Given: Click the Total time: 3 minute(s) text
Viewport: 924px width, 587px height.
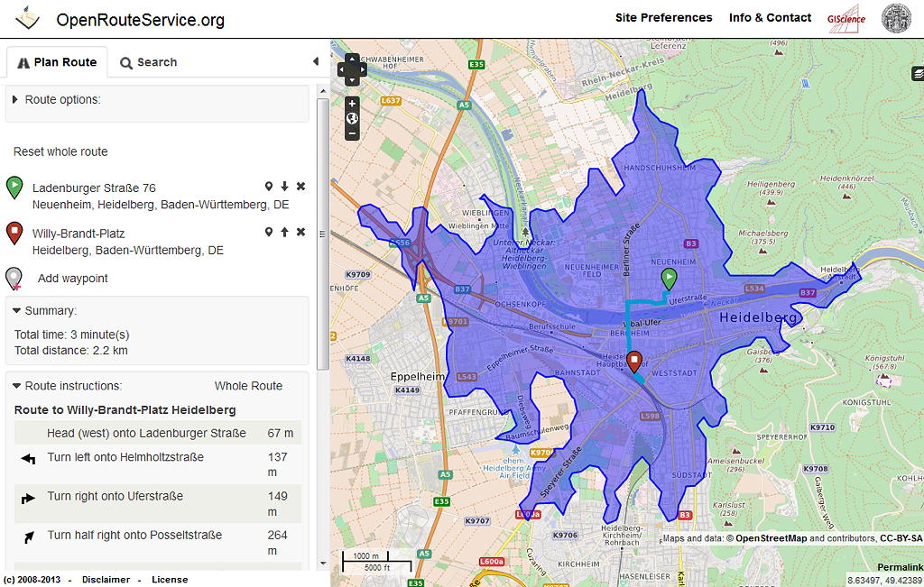Looking at the screenshot, I should [72, 335].
